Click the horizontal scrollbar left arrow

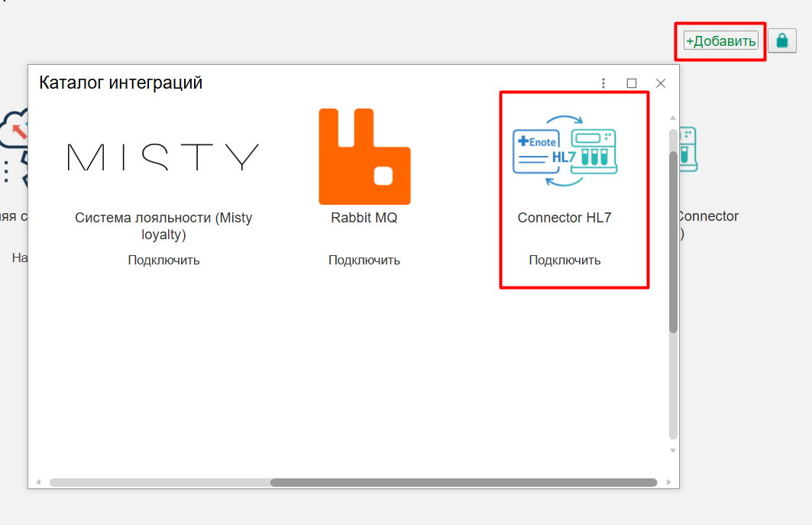tap(38, 483)
